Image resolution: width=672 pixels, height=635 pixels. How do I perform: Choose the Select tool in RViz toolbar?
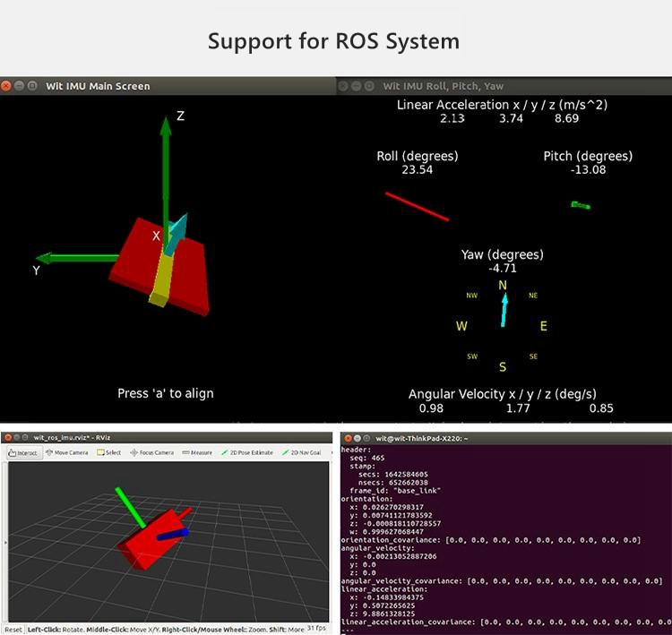(109, 453)
